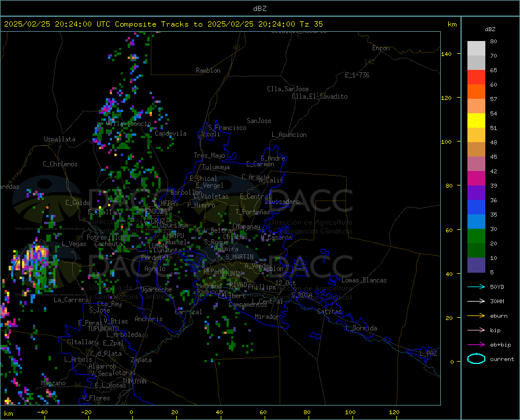Click the Potrerillos map label

click(106, 237)
